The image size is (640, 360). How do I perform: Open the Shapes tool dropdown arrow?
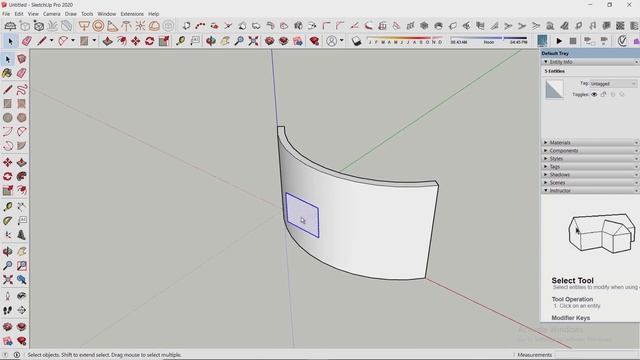tap(94, 41)
